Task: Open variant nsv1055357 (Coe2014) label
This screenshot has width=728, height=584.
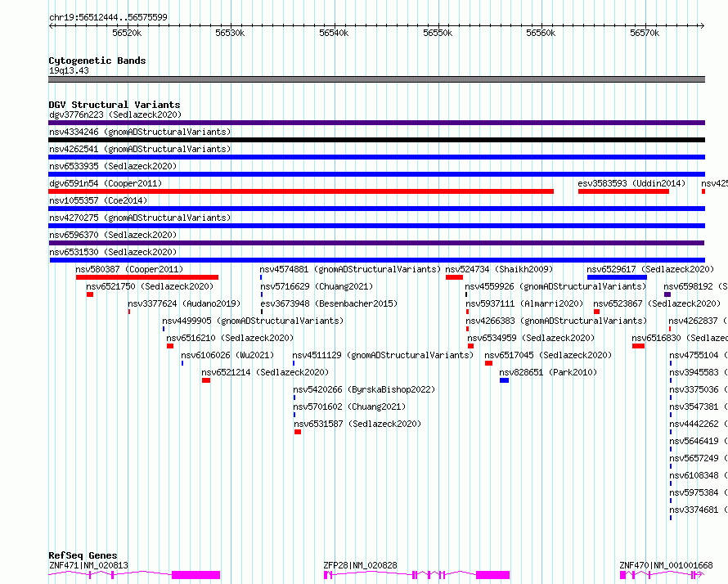Action: [x=98, y=200]
